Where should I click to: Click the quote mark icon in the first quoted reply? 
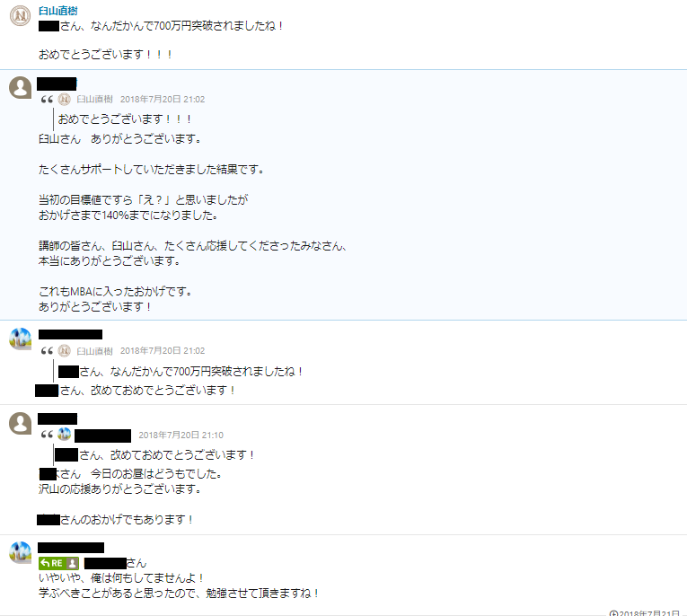click(x=47, y=100)
